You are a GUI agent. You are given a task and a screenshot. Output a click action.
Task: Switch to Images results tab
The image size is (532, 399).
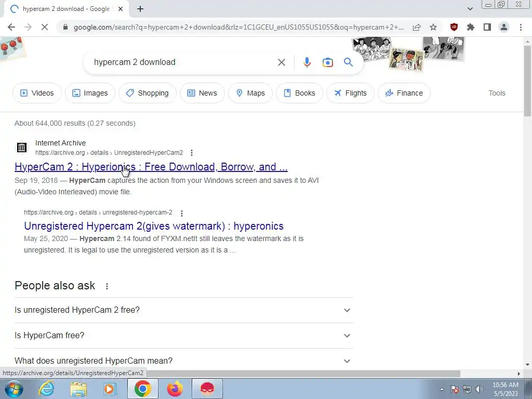point(90,93)
